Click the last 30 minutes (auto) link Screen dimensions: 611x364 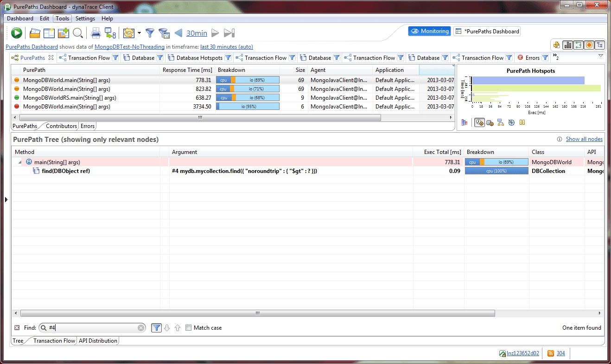click(227, 47)
